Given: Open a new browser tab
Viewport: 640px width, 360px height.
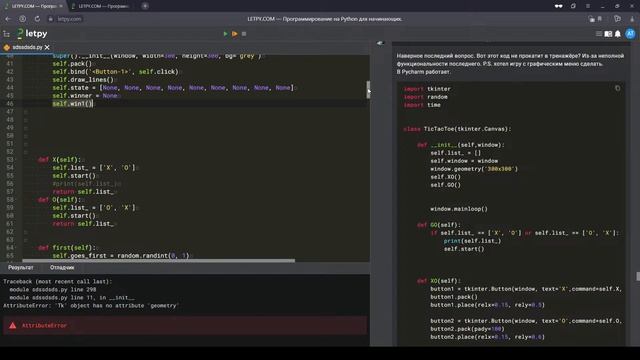Looking at the screenshot, I should pyautogui.click(x=145, y=6).
